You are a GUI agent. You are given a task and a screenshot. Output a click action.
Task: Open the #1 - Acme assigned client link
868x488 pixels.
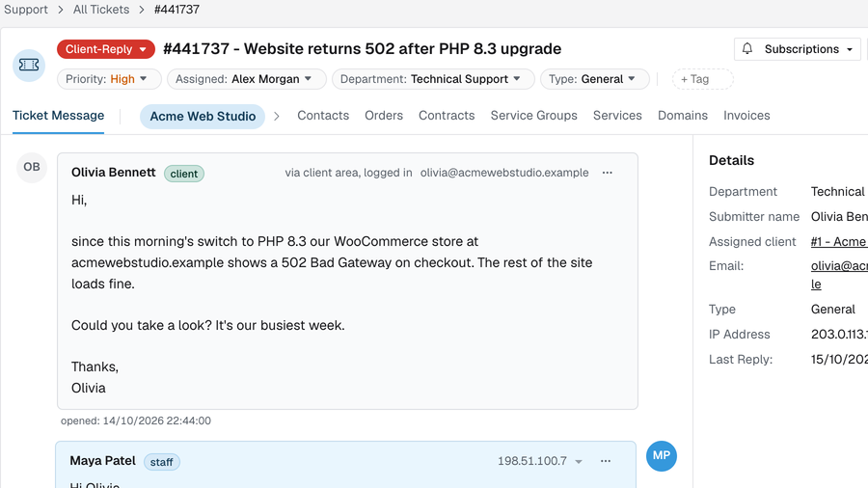[x=839, y=242]
